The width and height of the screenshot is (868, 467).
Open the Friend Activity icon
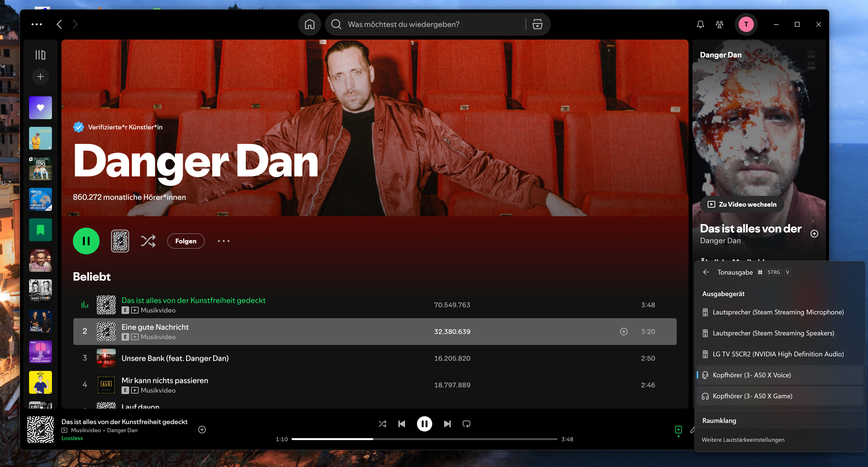pos(719,24)
